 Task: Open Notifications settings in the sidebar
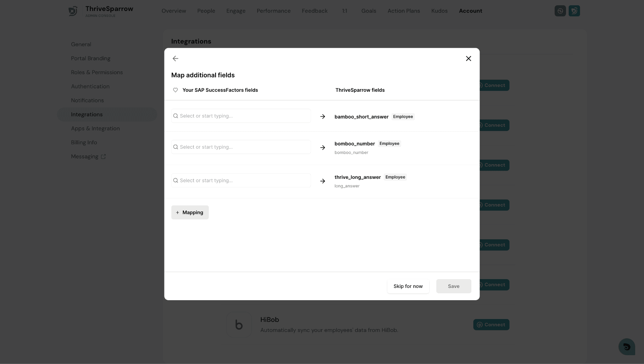(x=87, y=100)
